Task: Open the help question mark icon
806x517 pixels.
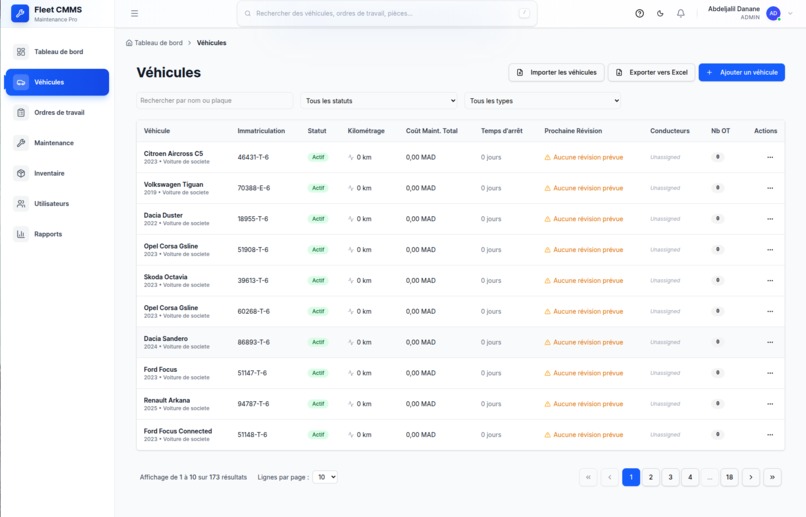Action: (x=639, y=13)
